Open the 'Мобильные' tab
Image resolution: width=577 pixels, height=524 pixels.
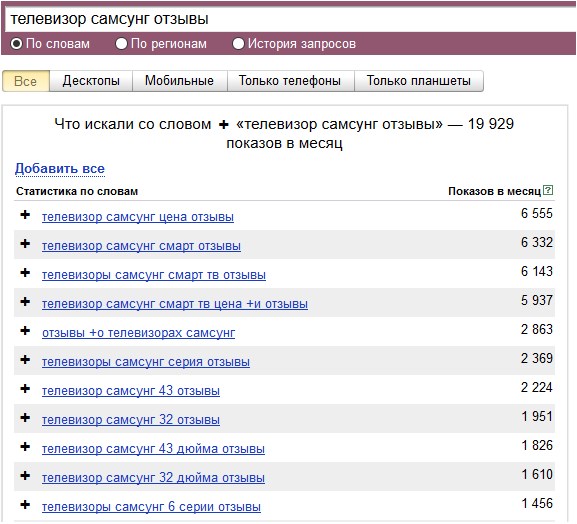coord(179,81)
